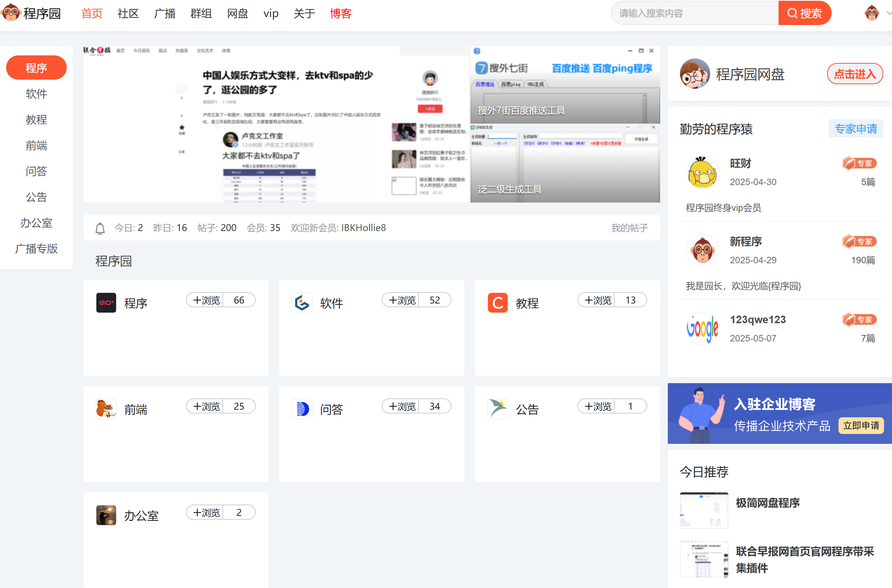Click the 问答 blue D icon

[302, 409]
